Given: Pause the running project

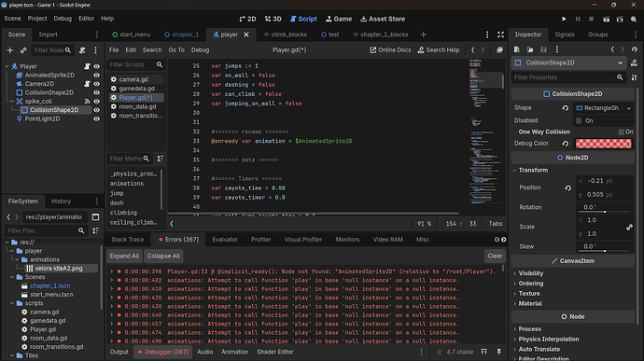Looking at the screenshot, I should coord(578,19).
